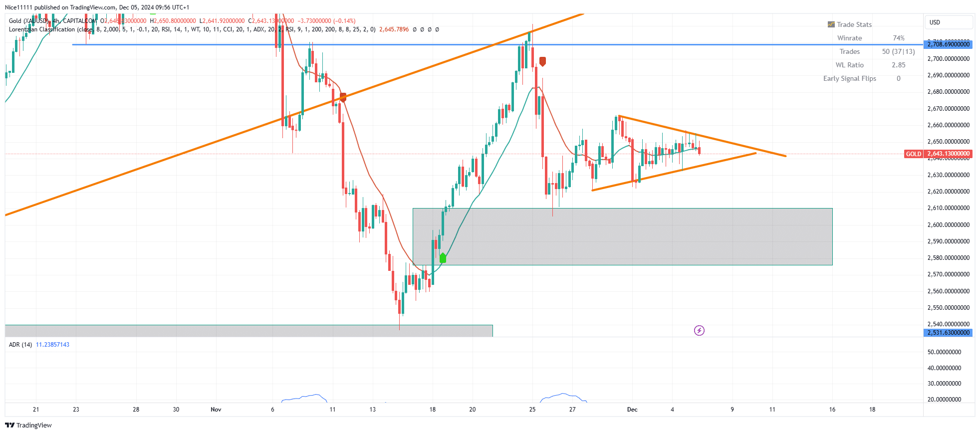Select the 2,531.63 price label

[x=949, y=333]
